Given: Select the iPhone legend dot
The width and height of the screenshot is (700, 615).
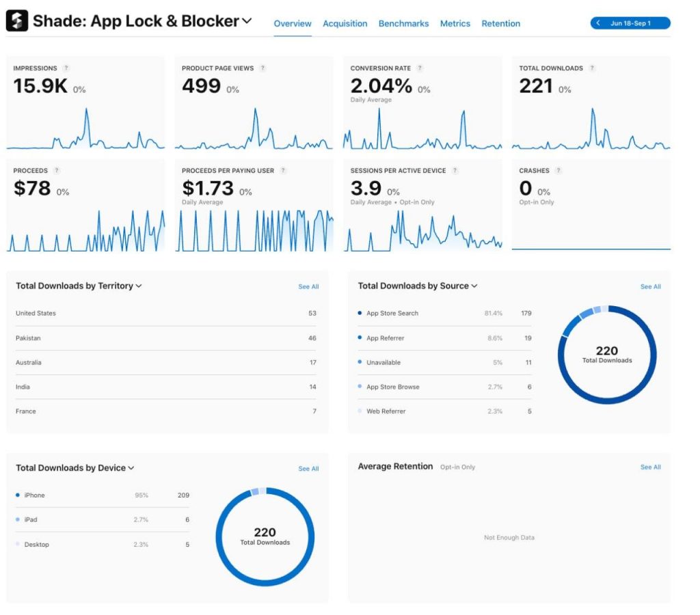Looking at the screenshot, I should pos(17,495).
